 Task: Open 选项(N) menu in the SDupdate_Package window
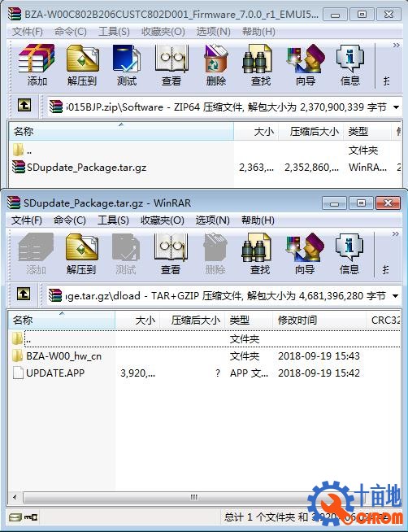click(x=212, y=220)
